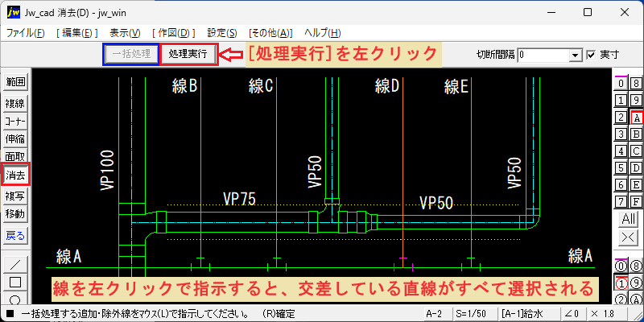
Task: Click the X layer button below All
Action: [629, 237]
